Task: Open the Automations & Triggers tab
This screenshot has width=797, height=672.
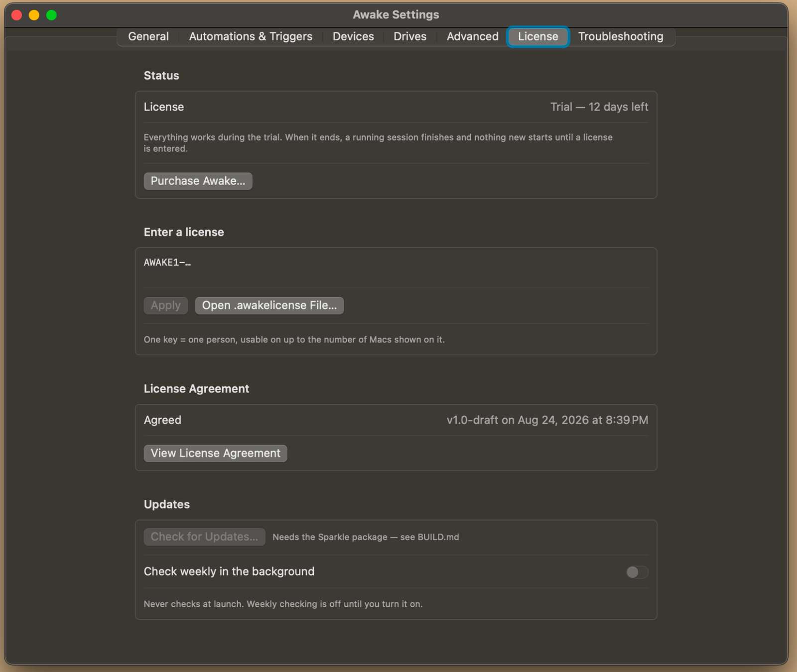Action: click(251, 36)
